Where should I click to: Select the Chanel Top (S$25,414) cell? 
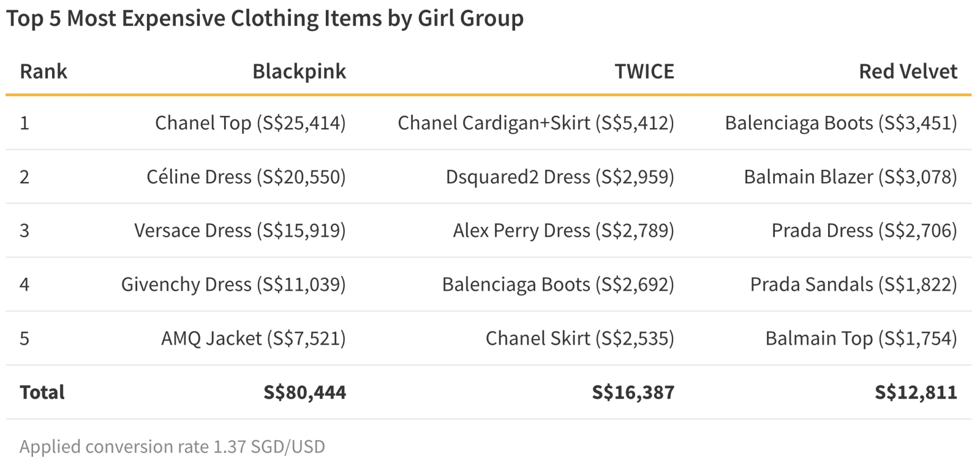coord(251,123)
